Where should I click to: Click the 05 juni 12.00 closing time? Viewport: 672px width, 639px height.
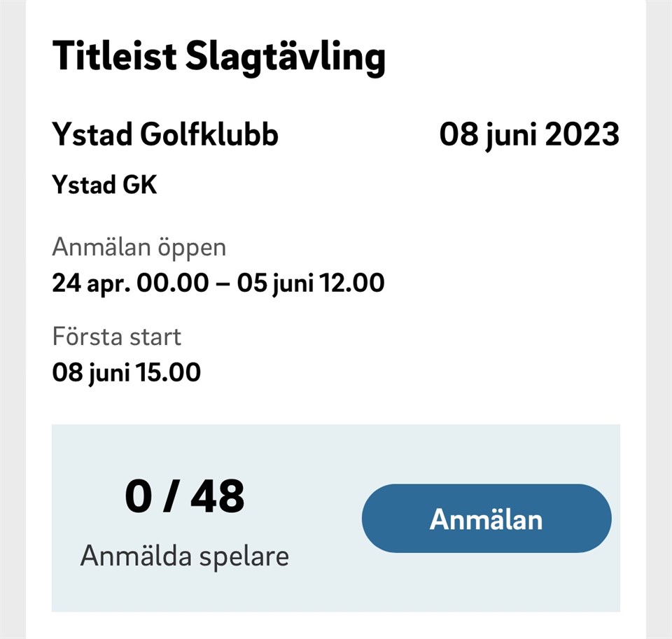pos(310,283)
